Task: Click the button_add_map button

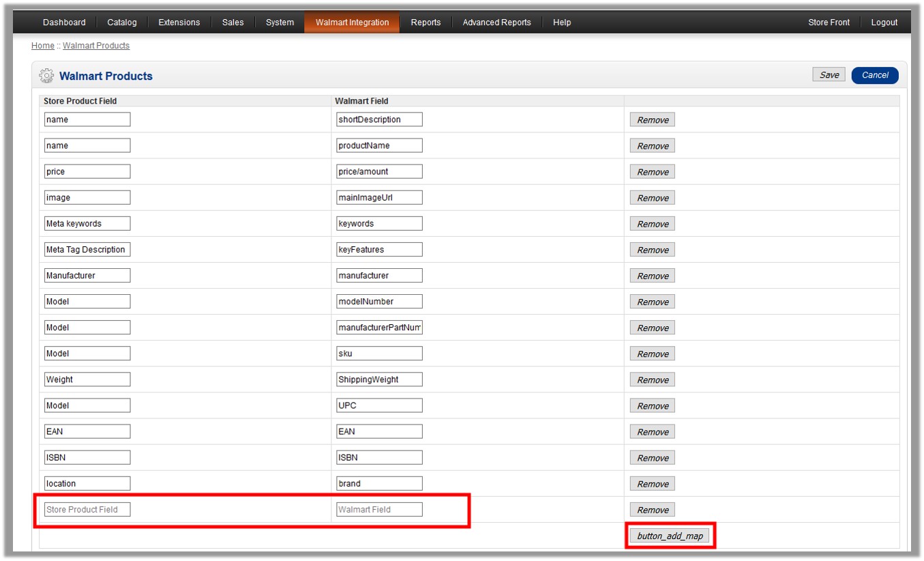Action: 670,536
